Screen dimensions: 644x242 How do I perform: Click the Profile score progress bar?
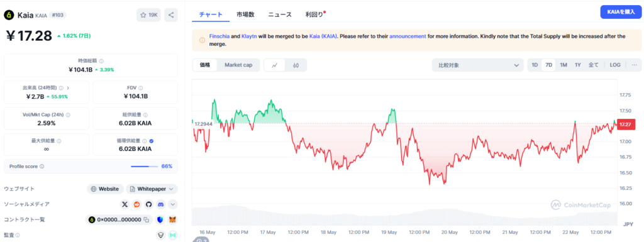pyautogui.click(x=144, y=167)
